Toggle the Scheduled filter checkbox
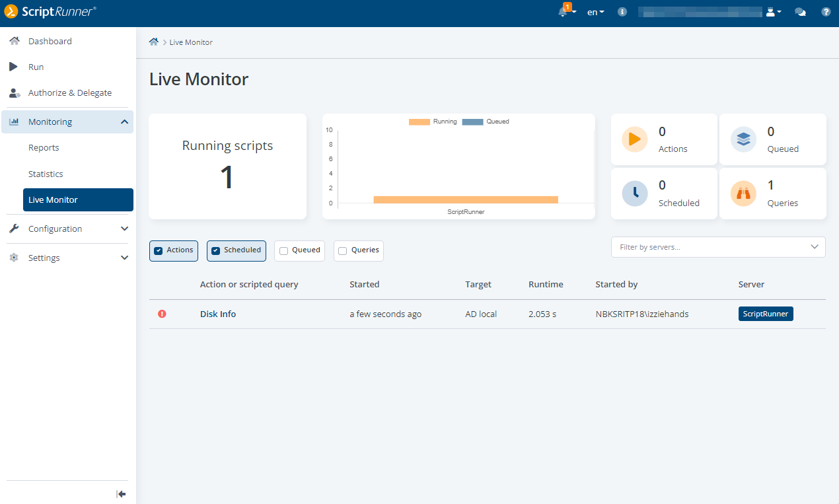Screen dimensions: 839x504 click(x=215, y=251)
